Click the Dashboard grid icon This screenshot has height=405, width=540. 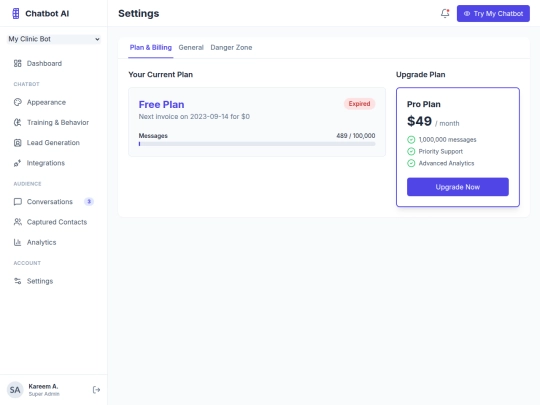(18, 63)
